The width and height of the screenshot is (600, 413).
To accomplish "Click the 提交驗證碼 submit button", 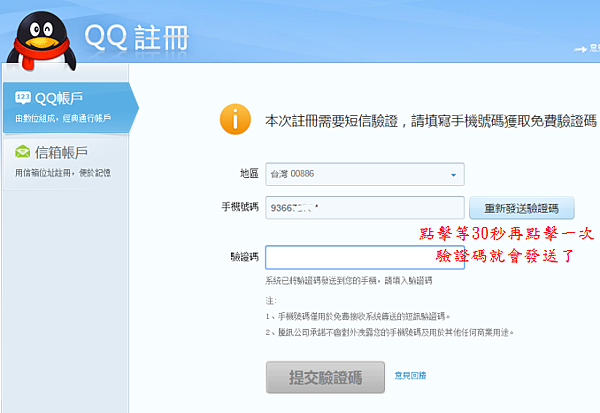I will pos(325,377).
